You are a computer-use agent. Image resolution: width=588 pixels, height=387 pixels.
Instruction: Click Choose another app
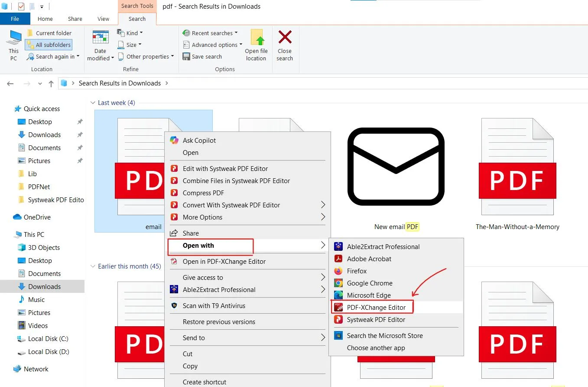(376, 348)
